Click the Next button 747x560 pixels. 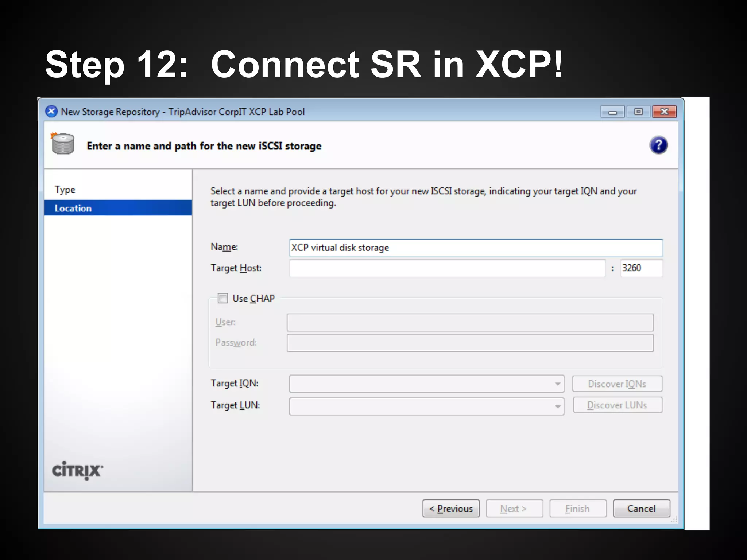tap(514, 509)
